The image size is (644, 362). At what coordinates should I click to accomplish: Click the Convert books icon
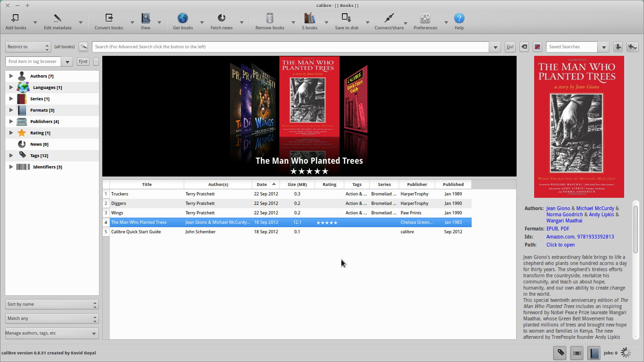click(x=109, y=18)
